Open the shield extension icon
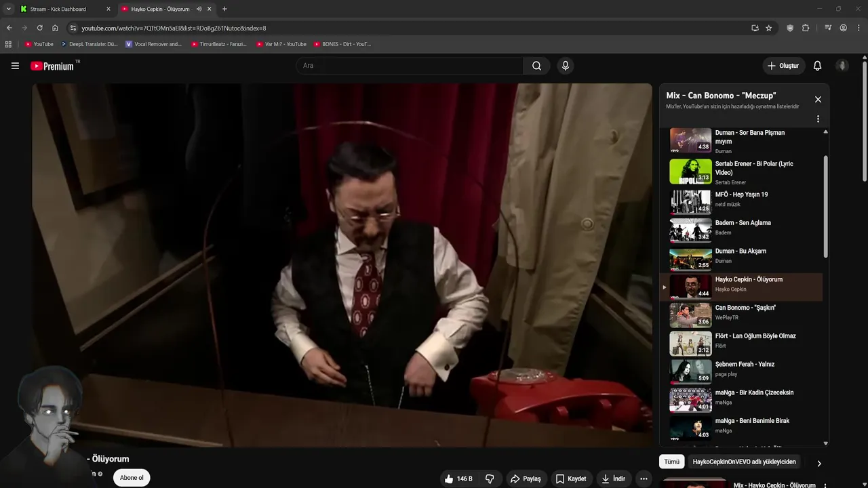Viewport: 868px width, 488px height. pyautogui.click(x=790, y=28)
